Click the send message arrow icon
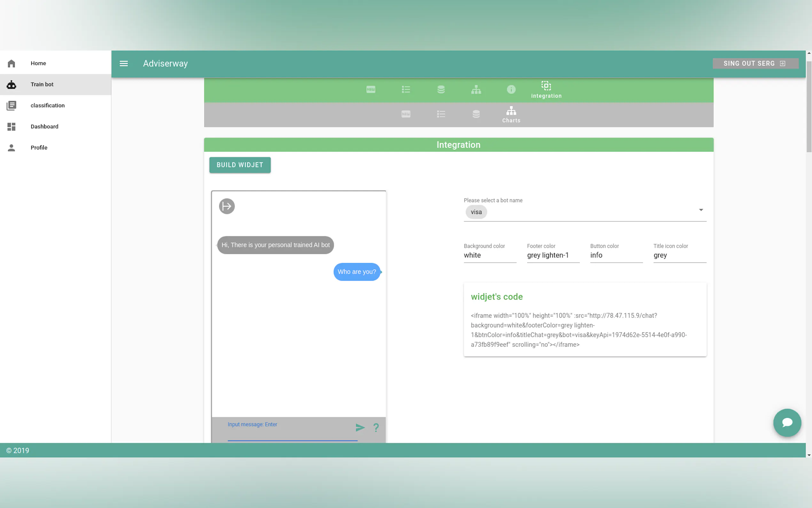The height and width of the screenshot is (508, 812). tap(360, 427)
